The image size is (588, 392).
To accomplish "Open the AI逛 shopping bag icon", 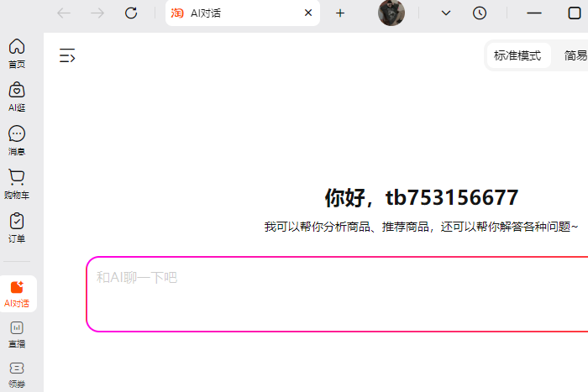I will 17,96.
